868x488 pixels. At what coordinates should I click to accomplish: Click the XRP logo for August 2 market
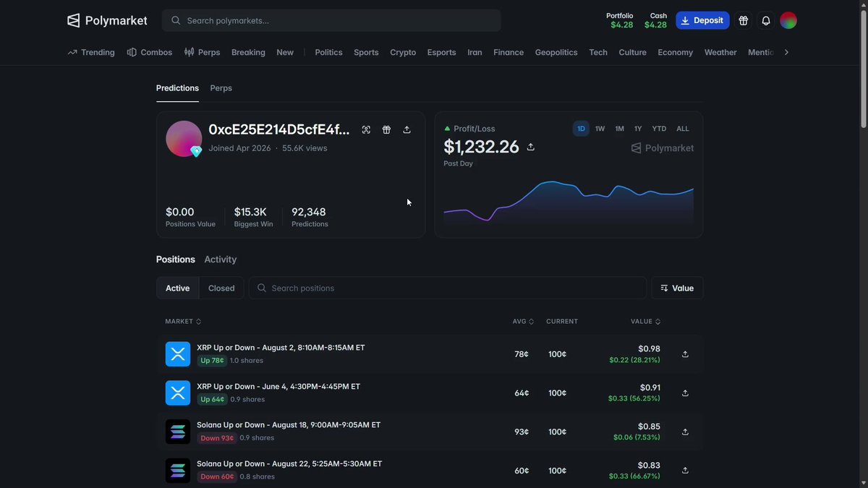[x=178, y=354]
